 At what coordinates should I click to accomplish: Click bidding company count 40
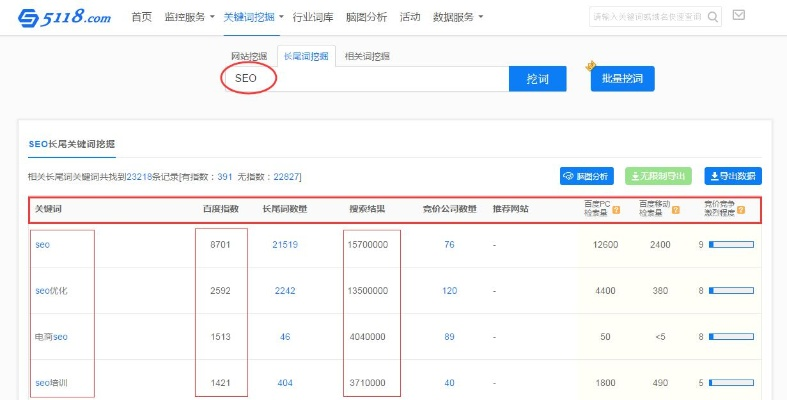coord(449,383)
